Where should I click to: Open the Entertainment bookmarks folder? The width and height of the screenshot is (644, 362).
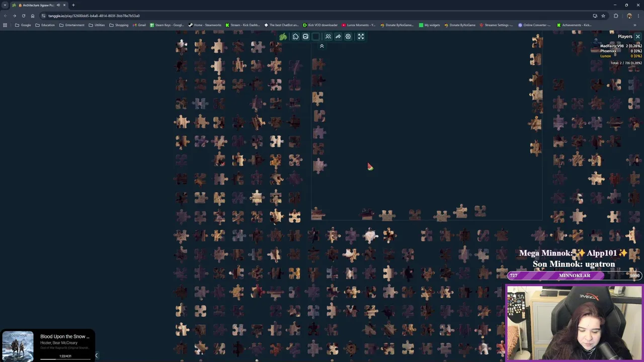point(71,25)
